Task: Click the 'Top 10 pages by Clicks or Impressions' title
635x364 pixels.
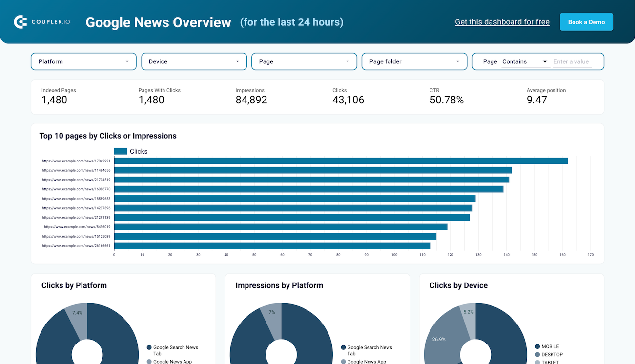Action: (x=108, y=136)
